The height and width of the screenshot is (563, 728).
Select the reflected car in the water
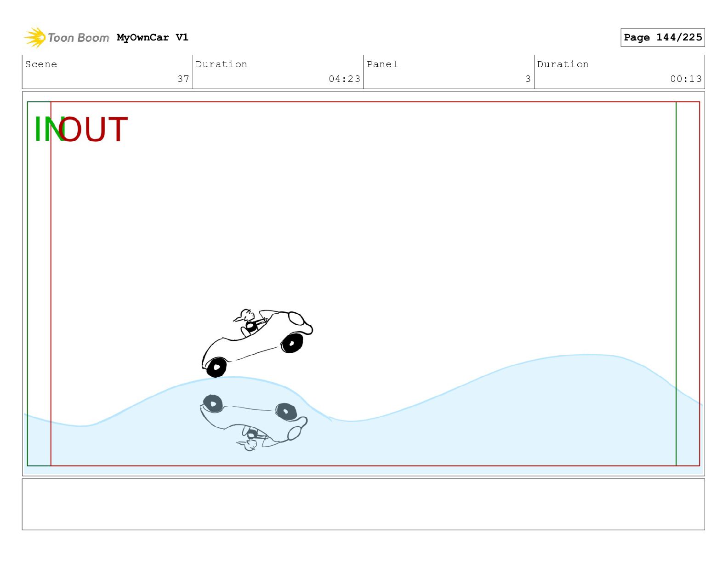[x=254, y=422]
